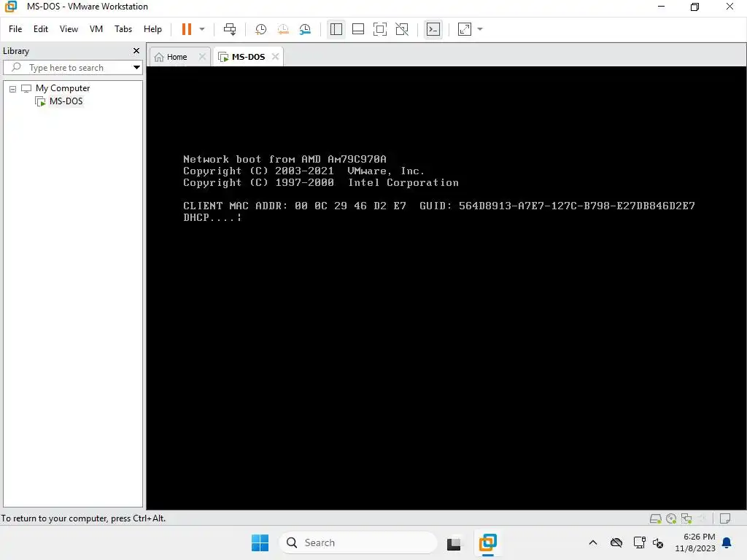This screenshot has width=747, height=560.
Task: Click the network adapter status icon
Action: coord(686,518)
